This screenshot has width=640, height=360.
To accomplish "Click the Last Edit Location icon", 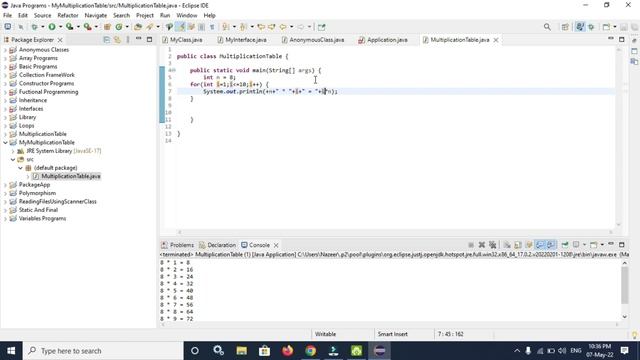I will (x=261, y=27).
